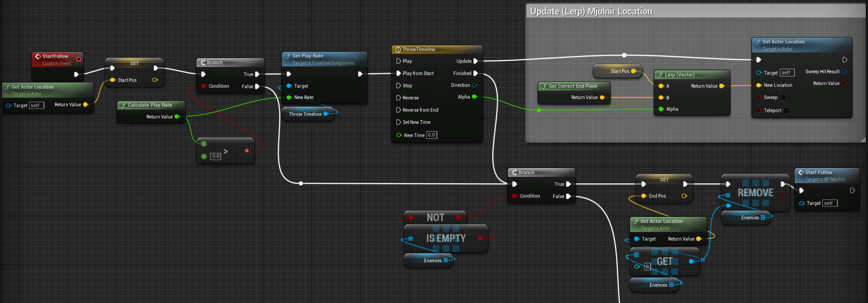Viewport: 868px width, 303px height.
Task: Click the Start Follow node event icon
Action: pyautogui.click(x=801, y=173)
